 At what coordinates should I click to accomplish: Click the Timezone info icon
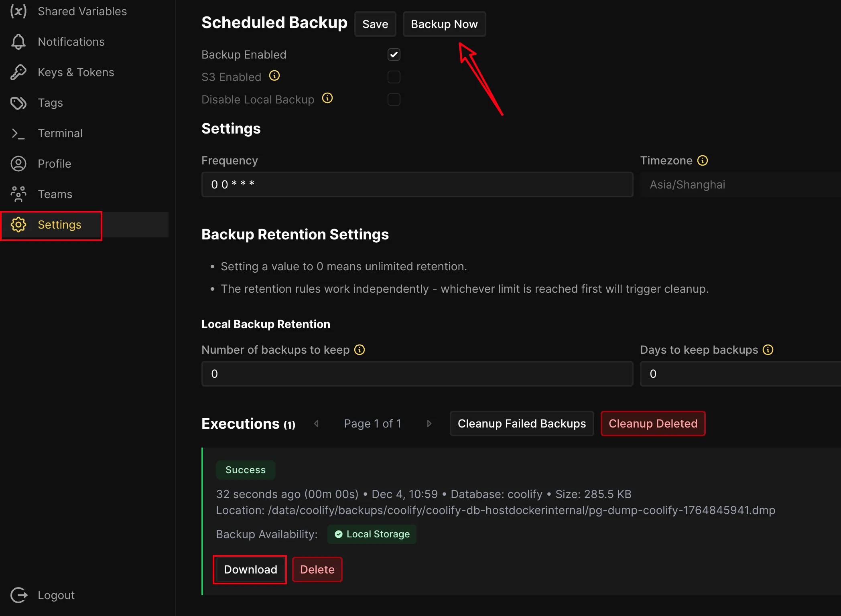point(703,160)
